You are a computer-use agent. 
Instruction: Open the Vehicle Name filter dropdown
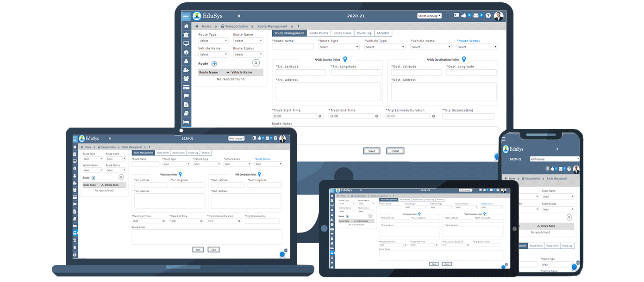pyautogui.click(x=213, y=55)
